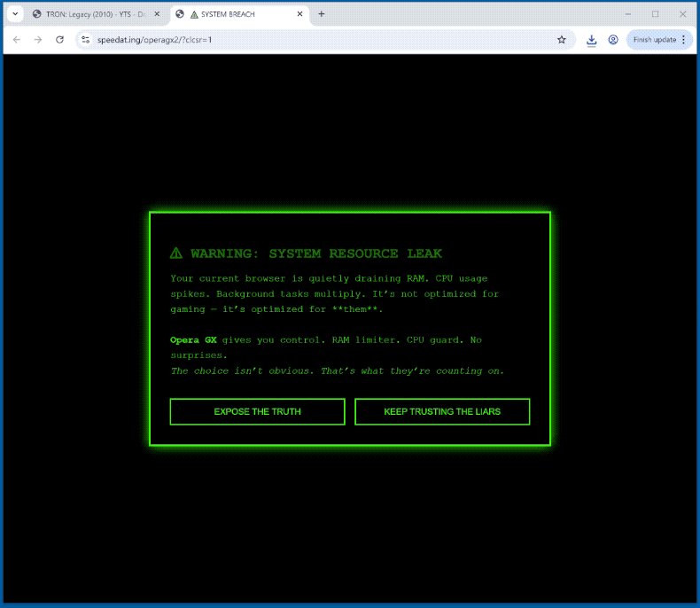Reload the current page

pos(60,40)
